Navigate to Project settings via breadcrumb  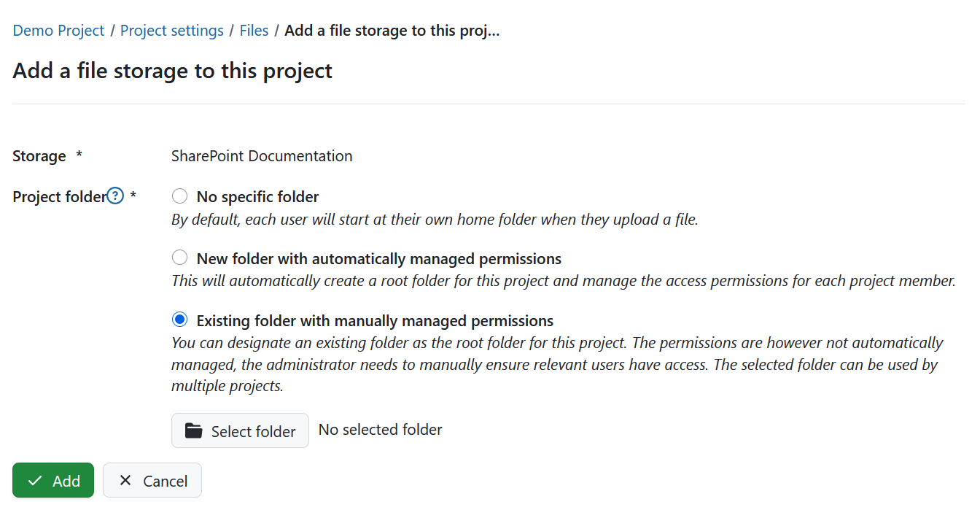pos(171,30)
